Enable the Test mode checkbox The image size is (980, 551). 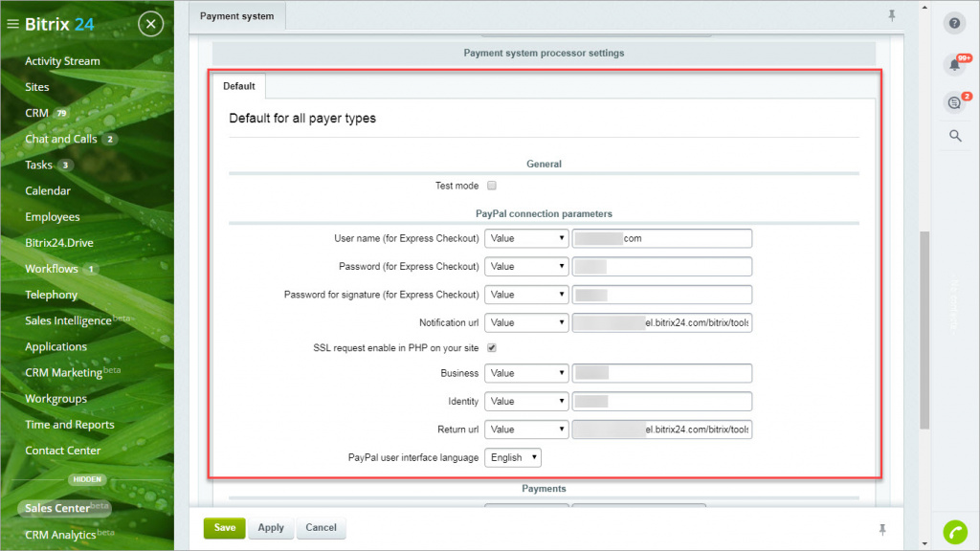click(x=492, y=186)
